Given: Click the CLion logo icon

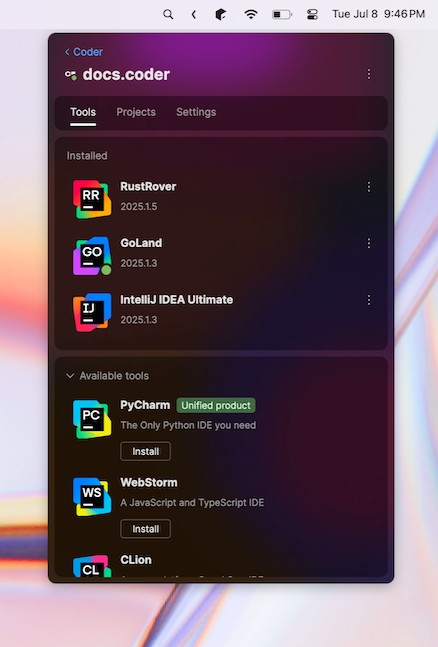Looking at the screenshot, I should coord(92,566).
